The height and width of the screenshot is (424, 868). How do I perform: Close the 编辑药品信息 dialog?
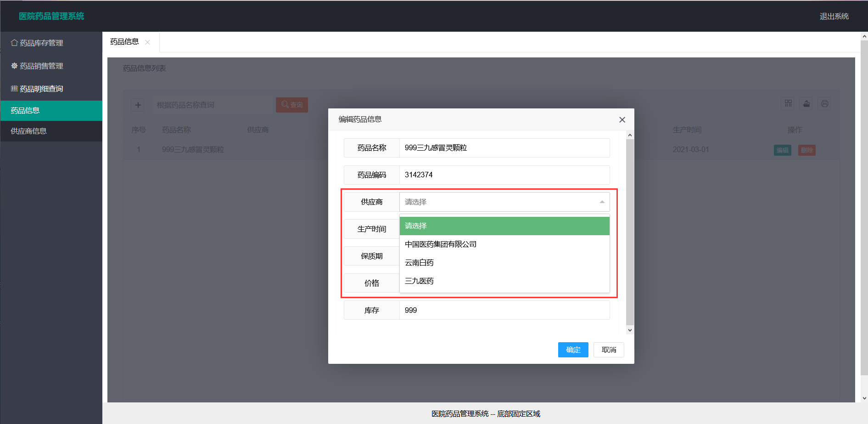tap(622, 119)
